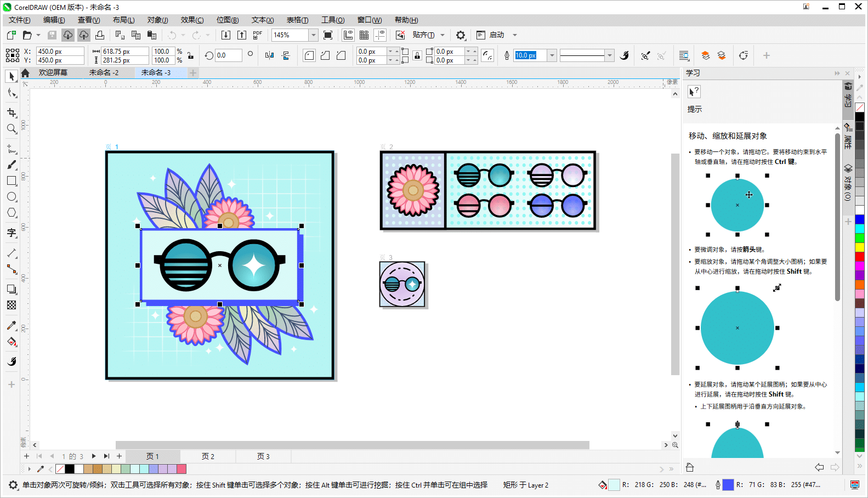868x498 pixels.
Task: Click the Mirror horizontally button
Action: (269, 55)
